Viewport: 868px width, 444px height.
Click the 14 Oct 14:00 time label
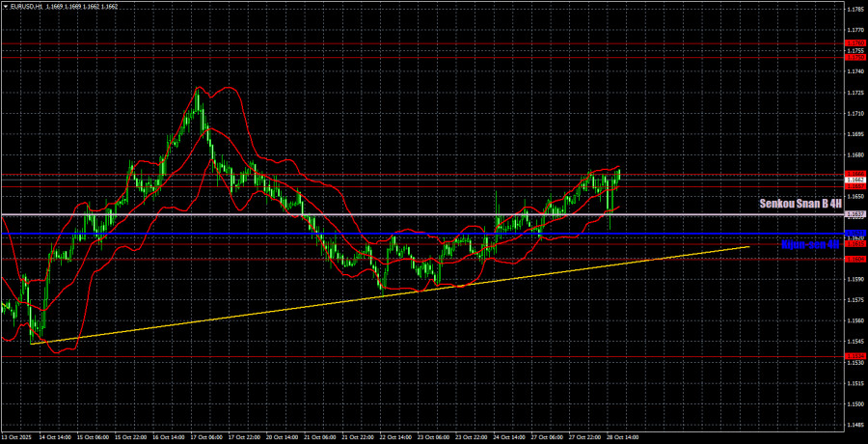[x=55, y=437]
